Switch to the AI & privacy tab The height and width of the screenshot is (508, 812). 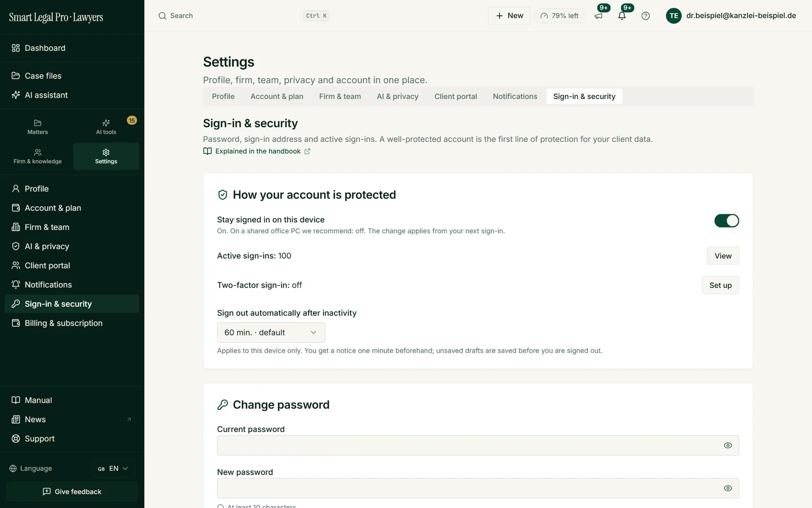tap(398, 97)
